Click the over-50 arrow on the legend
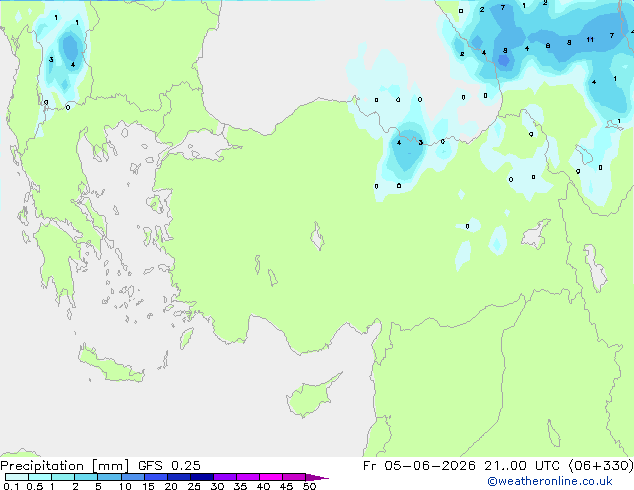Image resolution: width=634 pixels, height=490 pixels. point(317,477)
